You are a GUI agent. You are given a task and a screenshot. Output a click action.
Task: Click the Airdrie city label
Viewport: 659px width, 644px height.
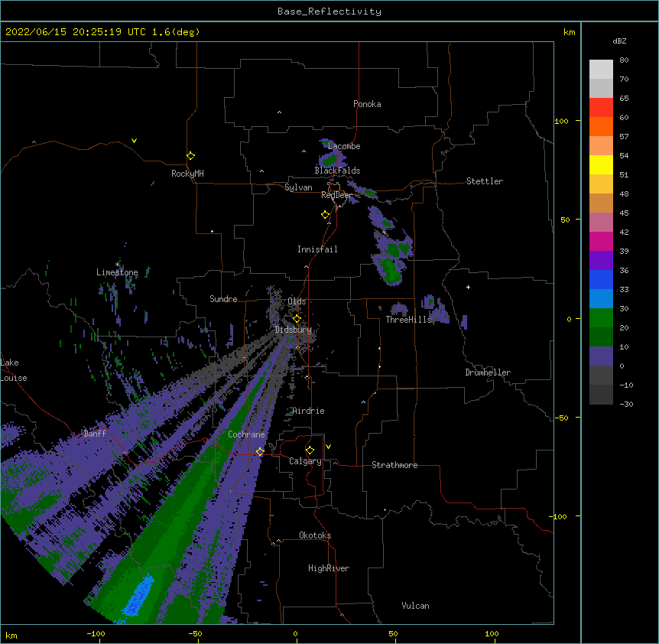pyautogui.click(x=308, y=411)
